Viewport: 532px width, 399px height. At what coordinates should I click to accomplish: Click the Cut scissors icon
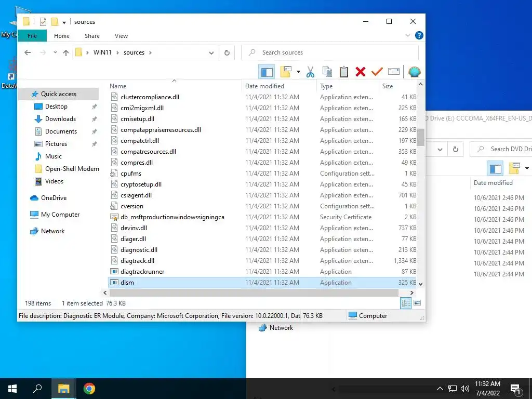pos(310,72)
